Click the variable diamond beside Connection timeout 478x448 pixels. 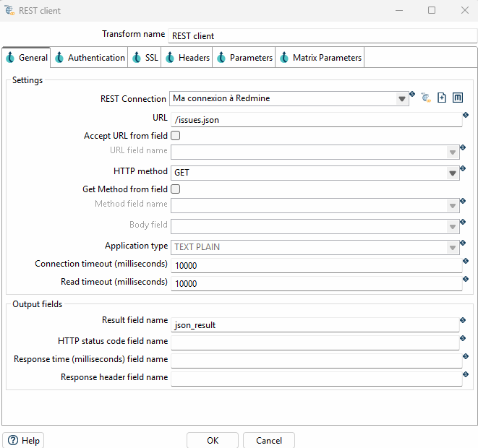click(x=466, y=261)
